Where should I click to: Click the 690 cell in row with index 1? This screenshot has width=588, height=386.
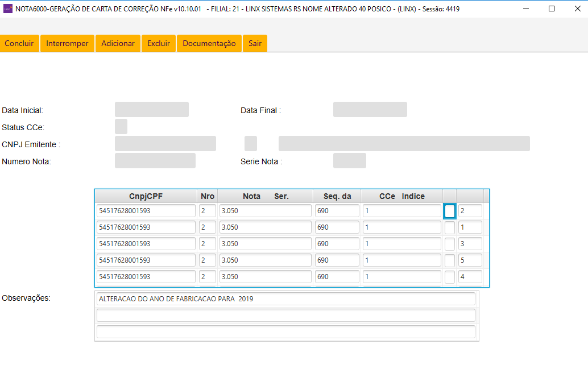pos(337,227)
